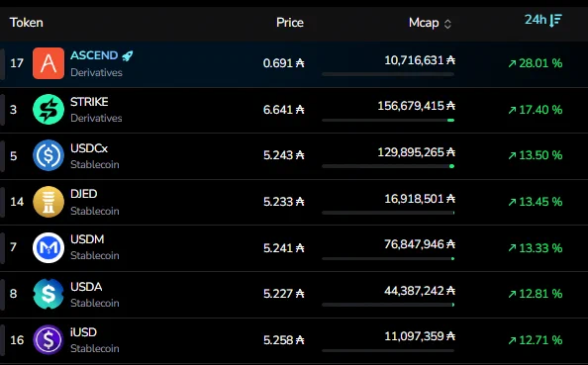Image resolution: width=588 pixels, height=365 pixels.
Task: Click the USDCx price 5.243 ₳
Action: 283,155
